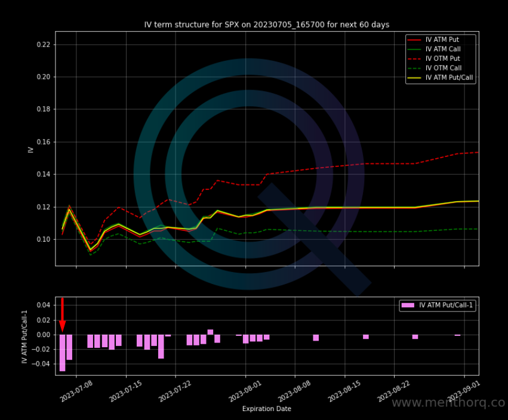
Task: Select the 'IV ATM Call' legend entry
Action: 434,49
